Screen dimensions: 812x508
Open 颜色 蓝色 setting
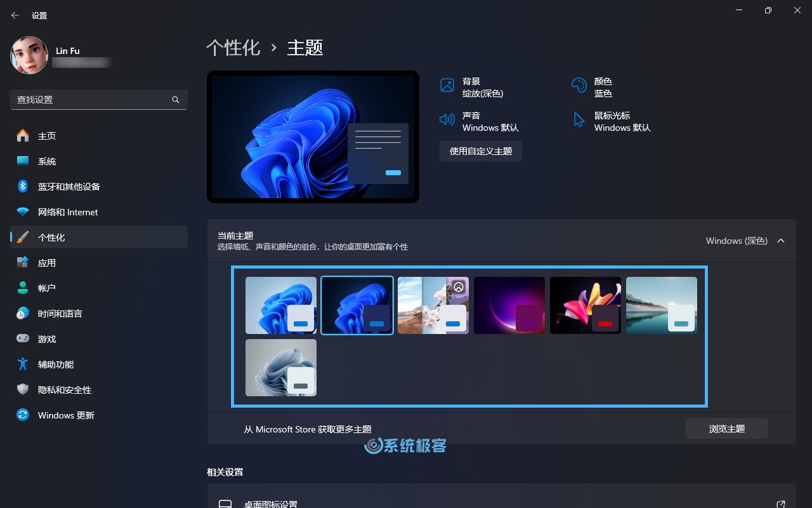coord(591,87)
